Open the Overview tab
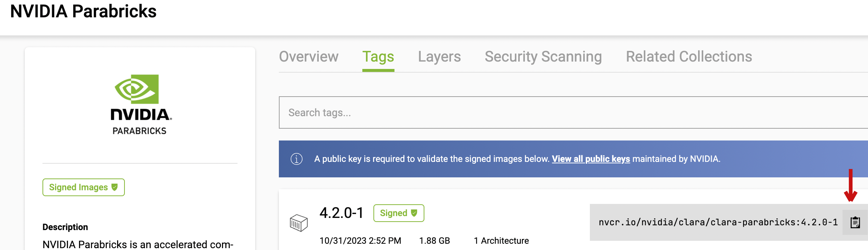 [x=308, y=57]
